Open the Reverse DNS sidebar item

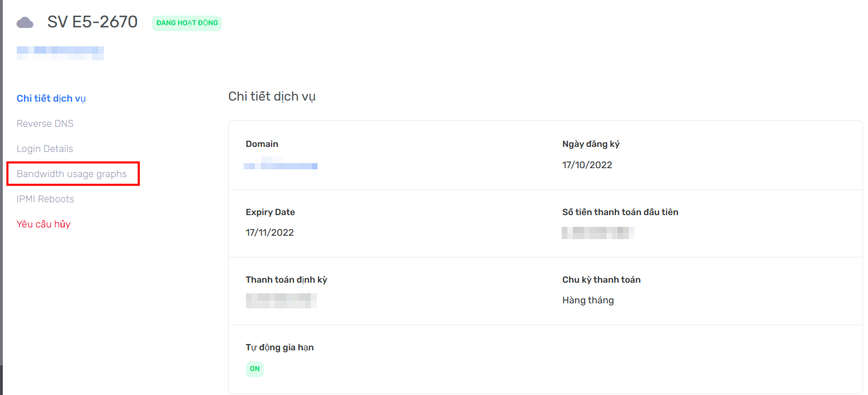[x=45, y=123]
